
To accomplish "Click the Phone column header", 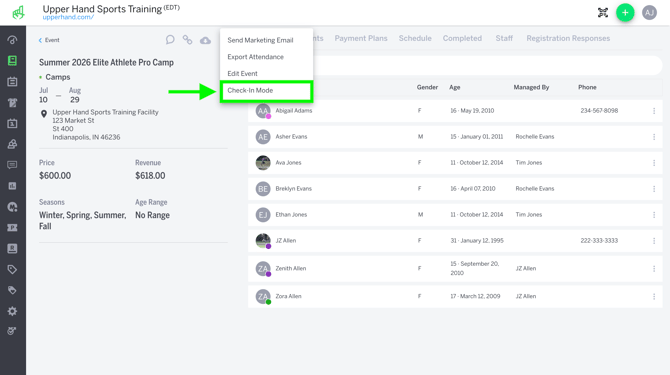I will [587, 87].
